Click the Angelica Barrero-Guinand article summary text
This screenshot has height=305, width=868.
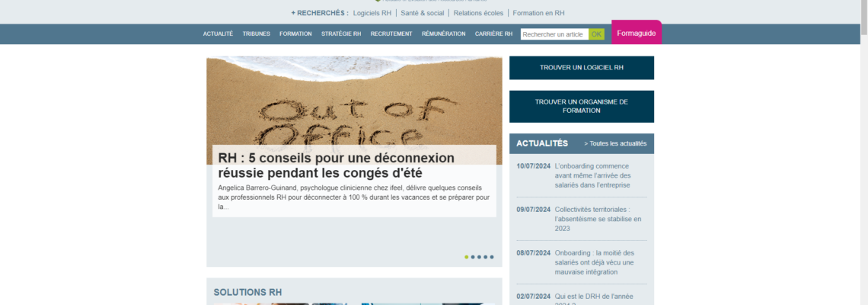point(354,197)
